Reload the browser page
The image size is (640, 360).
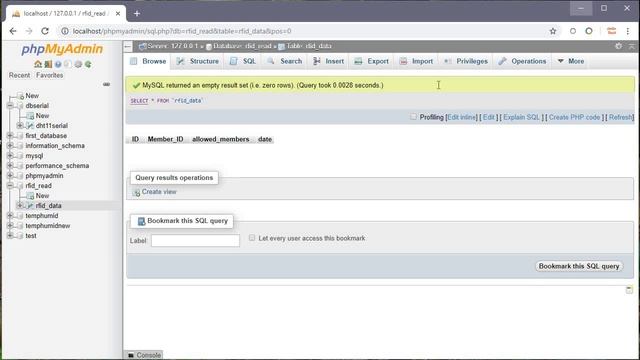tap(45, 31)
